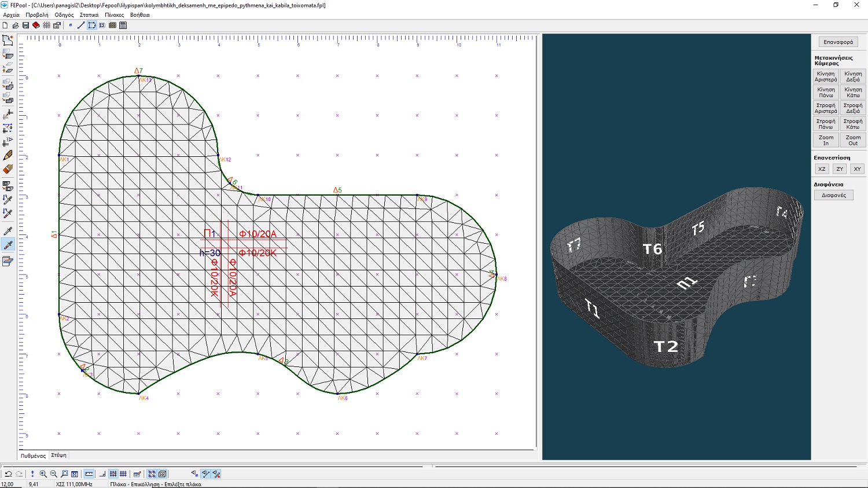The image size is (868, 488).
Task: Click the new file icon
Action: pos(5,25)
